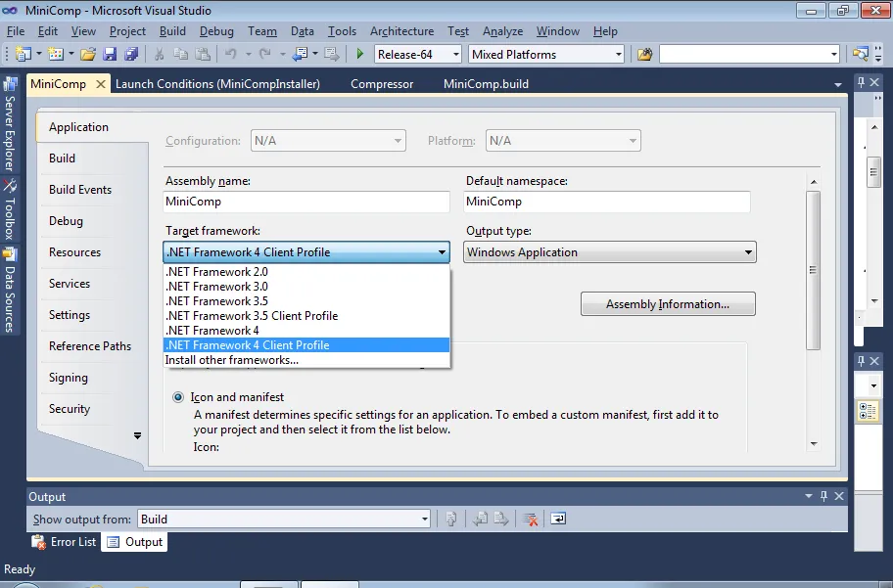Click the Navigate Backward icon
Image resolution: width=893 pixels, height=588 pixels.
pos(300,54)
